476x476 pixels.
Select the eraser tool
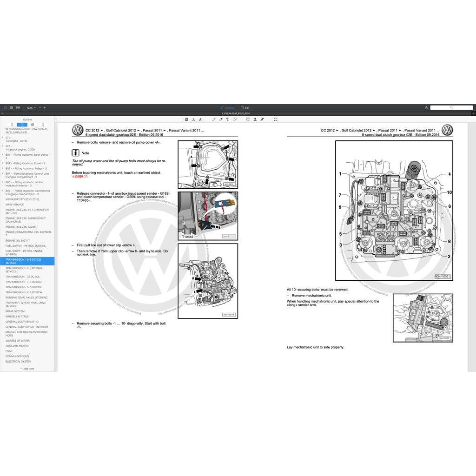220,119
